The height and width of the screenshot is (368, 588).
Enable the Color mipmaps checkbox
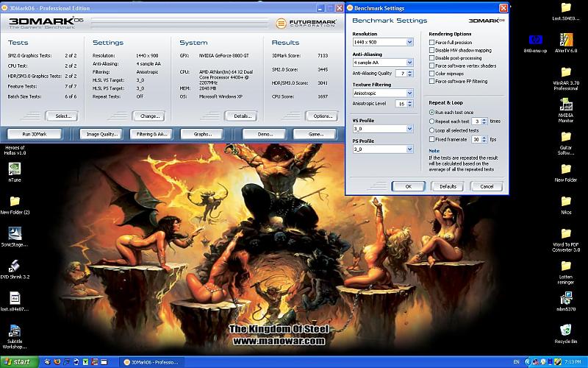click(x=432, y=74)
